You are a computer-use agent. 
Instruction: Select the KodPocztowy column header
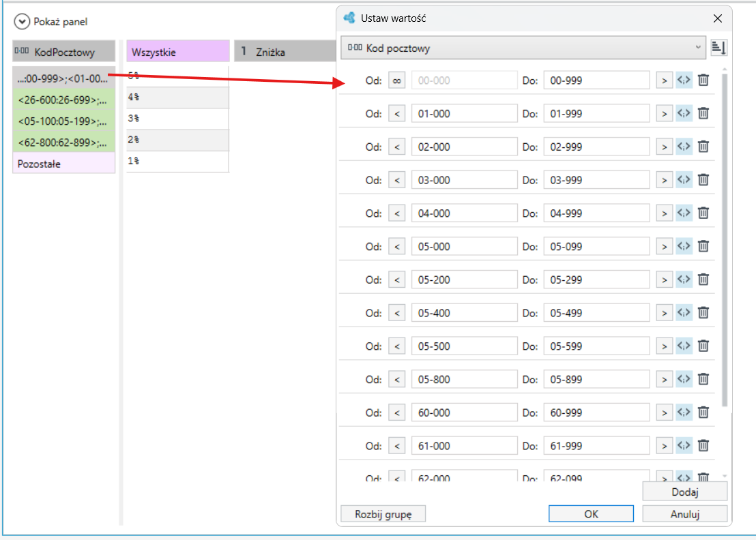(x=63, y=52)
